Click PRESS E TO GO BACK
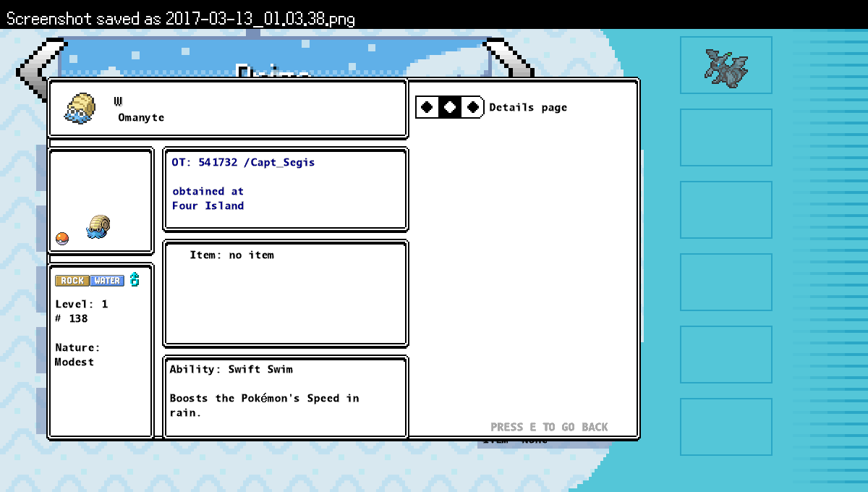The image size is (868, 492). pos(549,427)
